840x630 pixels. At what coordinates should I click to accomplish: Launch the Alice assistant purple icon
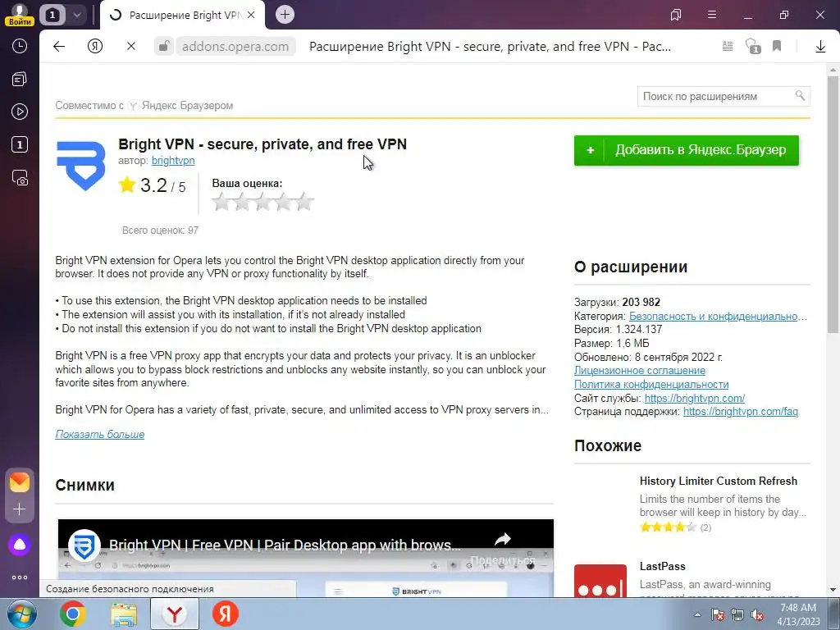pos(20,545)
